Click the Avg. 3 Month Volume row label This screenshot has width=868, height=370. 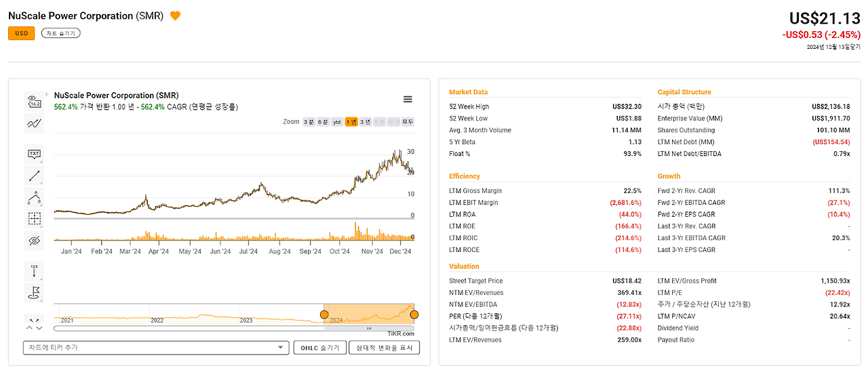[480, 130]
